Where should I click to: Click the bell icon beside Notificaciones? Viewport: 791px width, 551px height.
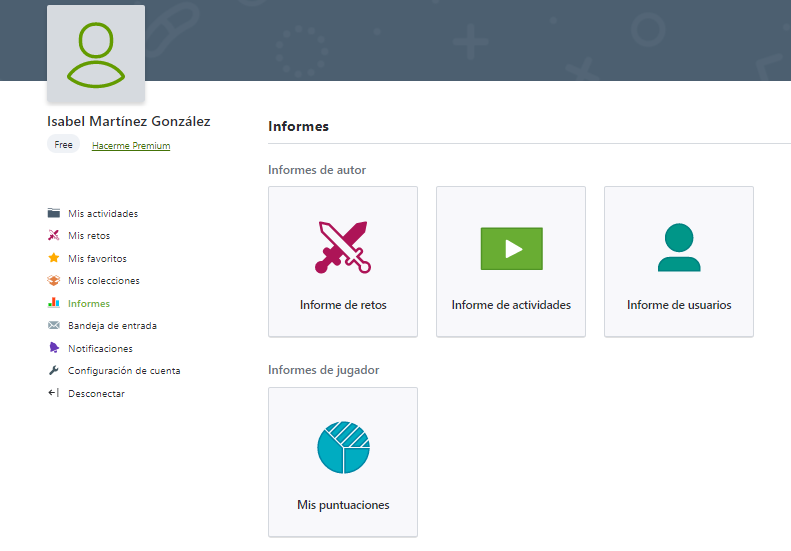click(x=54, y=348)
